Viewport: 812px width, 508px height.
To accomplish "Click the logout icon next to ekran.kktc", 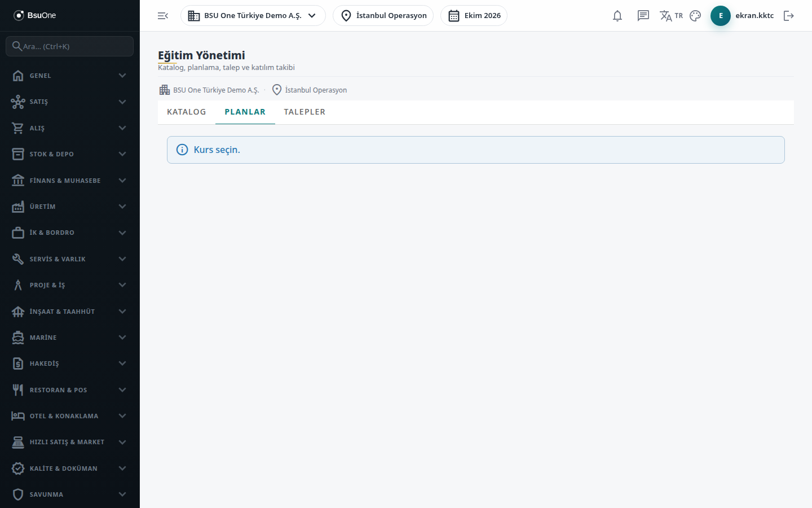I will point(789,16).
